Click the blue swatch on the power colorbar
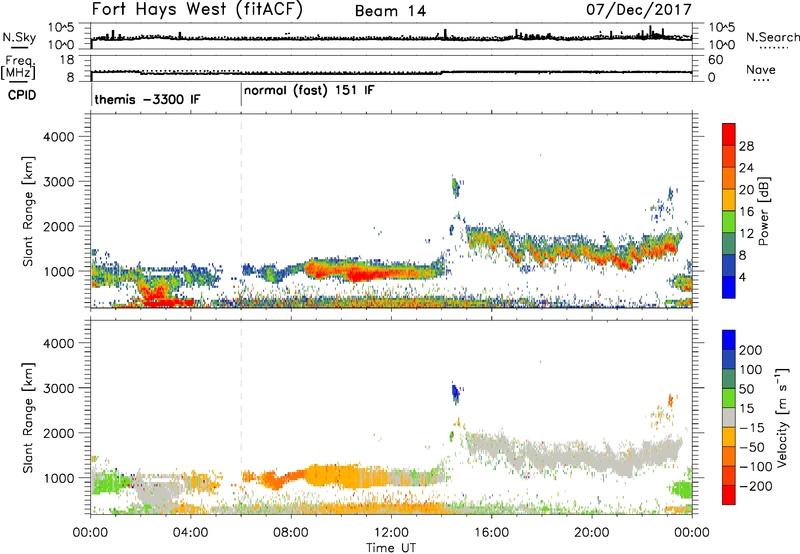 729,287
